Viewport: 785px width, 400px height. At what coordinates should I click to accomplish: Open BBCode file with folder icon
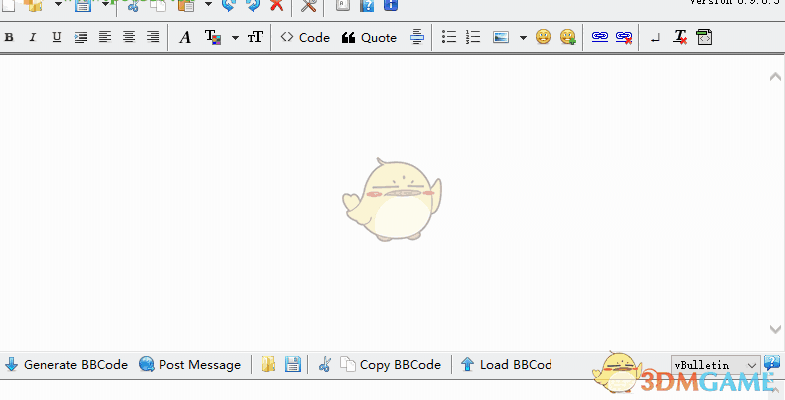[x=268, y=364]
